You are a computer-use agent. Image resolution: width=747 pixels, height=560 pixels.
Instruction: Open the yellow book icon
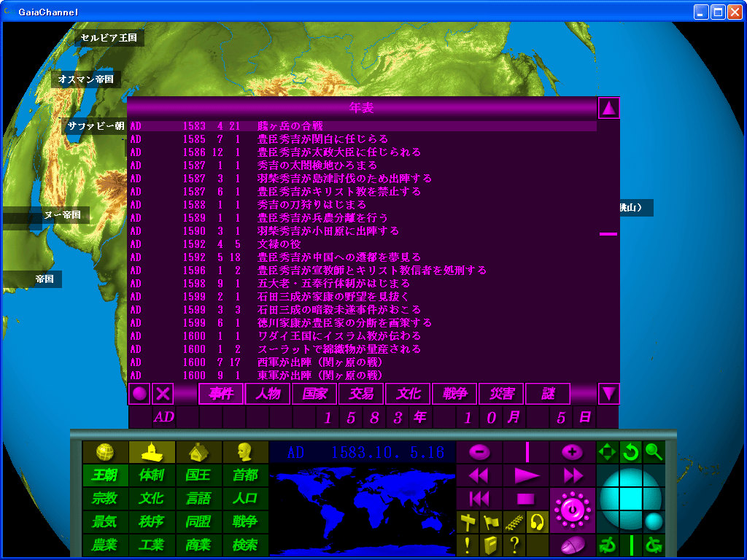(491, 545)
